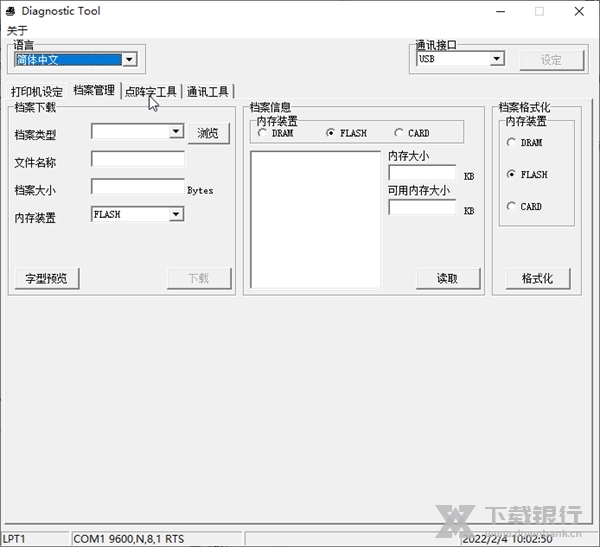Viewport: 600px width, 547px height.
Task: Open the 档案类型 dropdown
Action: coord(176,132)
